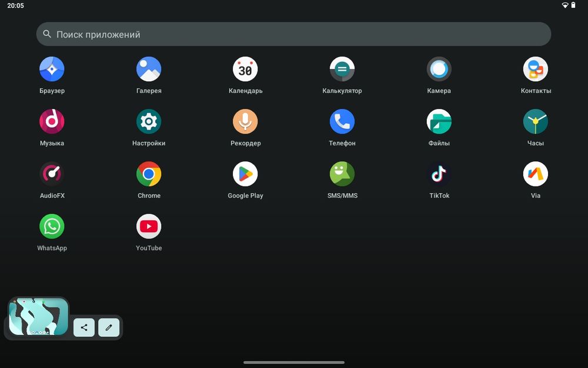Open the AudioFX app
The height and width of the screenshot is (368, 588).
(x=52, y=174)
